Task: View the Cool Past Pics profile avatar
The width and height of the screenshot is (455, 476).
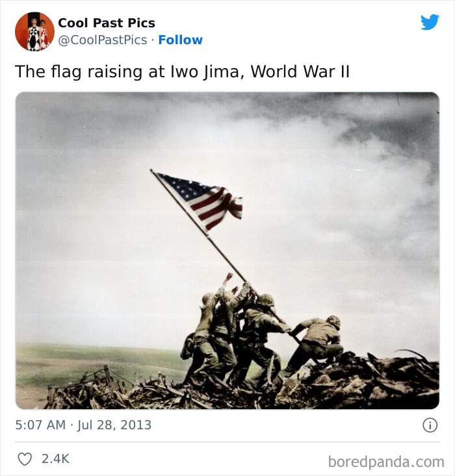Action: click(x=34, y=31)
